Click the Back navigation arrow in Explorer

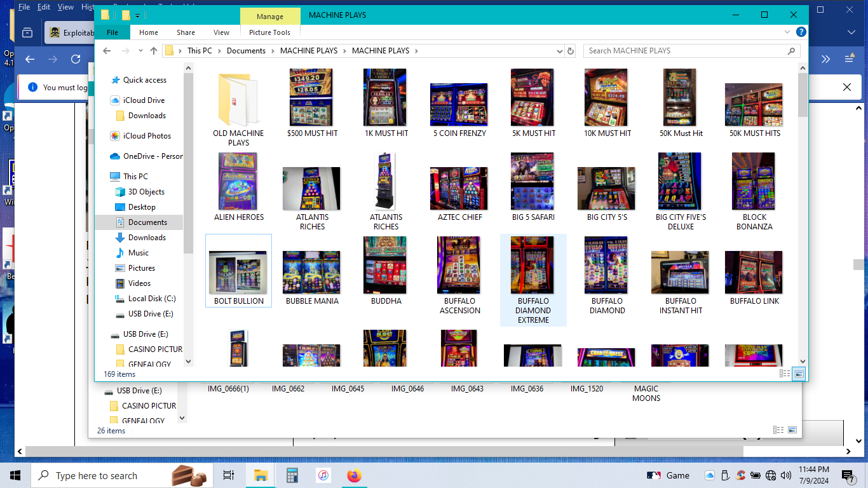[107, 51]
